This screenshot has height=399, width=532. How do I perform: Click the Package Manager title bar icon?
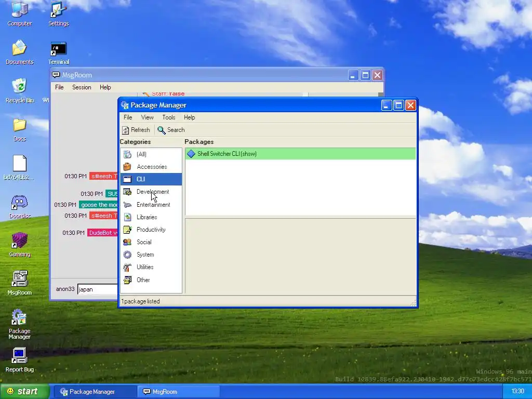(x=125, y=105)
